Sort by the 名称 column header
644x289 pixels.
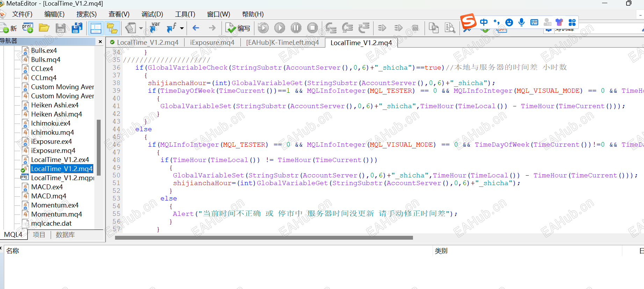point(13,251)
